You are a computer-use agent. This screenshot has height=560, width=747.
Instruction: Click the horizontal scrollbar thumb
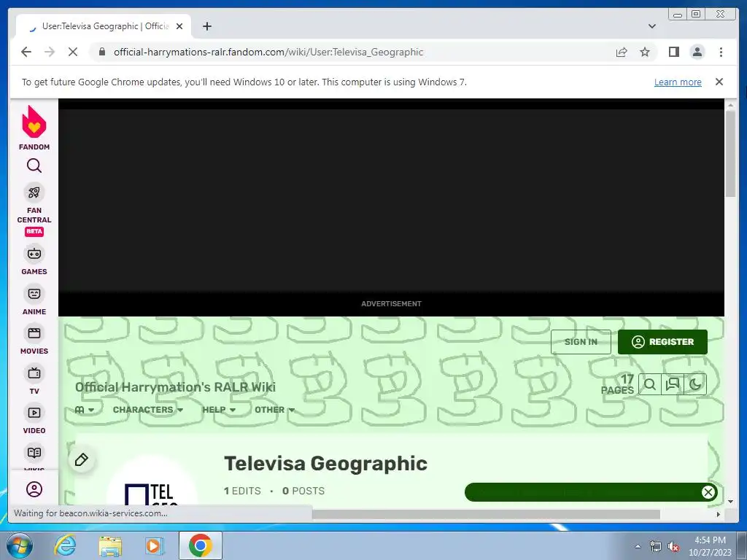click(486, 514)
